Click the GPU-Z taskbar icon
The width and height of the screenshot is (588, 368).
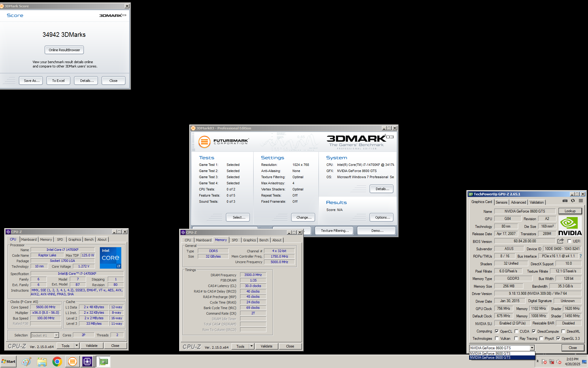point(104,362)
